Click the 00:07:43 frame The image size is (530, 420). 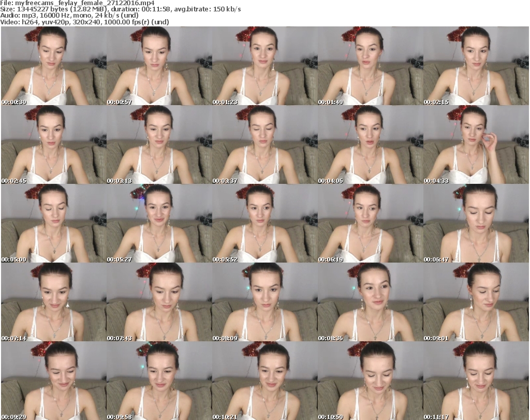159,302
